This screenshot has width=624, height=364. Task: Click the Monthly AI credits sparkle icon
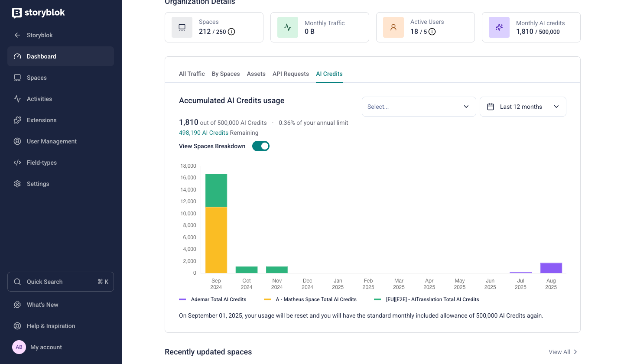(499, 27)
